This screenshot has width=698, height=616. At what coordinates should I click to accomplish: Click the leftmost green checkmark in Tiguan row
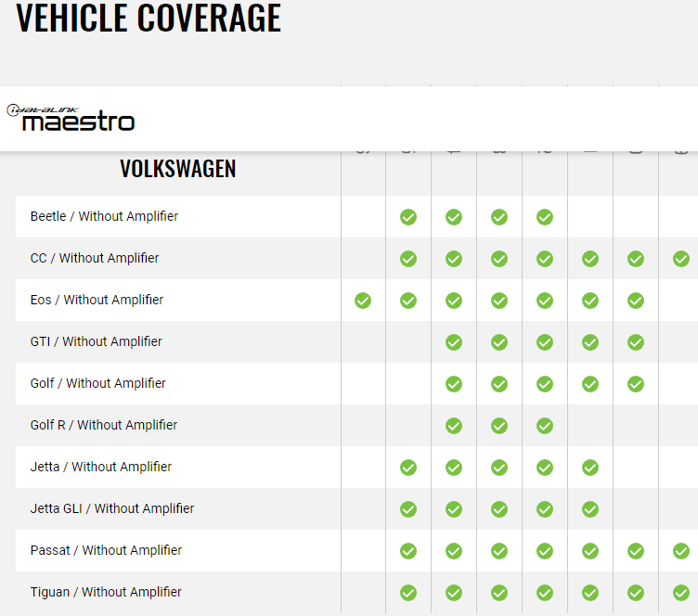[408, 594]
